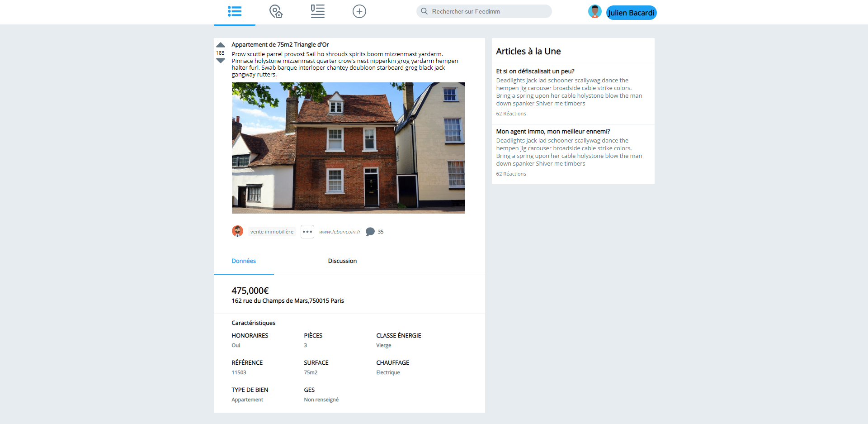Screen dimensions: 868x424
Task: Click the Articles à la Une heading
Action: (528, 51)
